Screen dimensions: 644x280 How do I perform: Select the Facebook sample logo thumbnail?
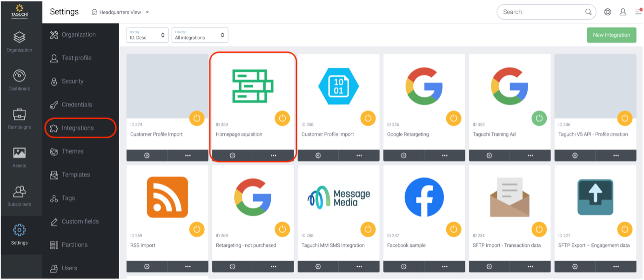pos(424,197)
